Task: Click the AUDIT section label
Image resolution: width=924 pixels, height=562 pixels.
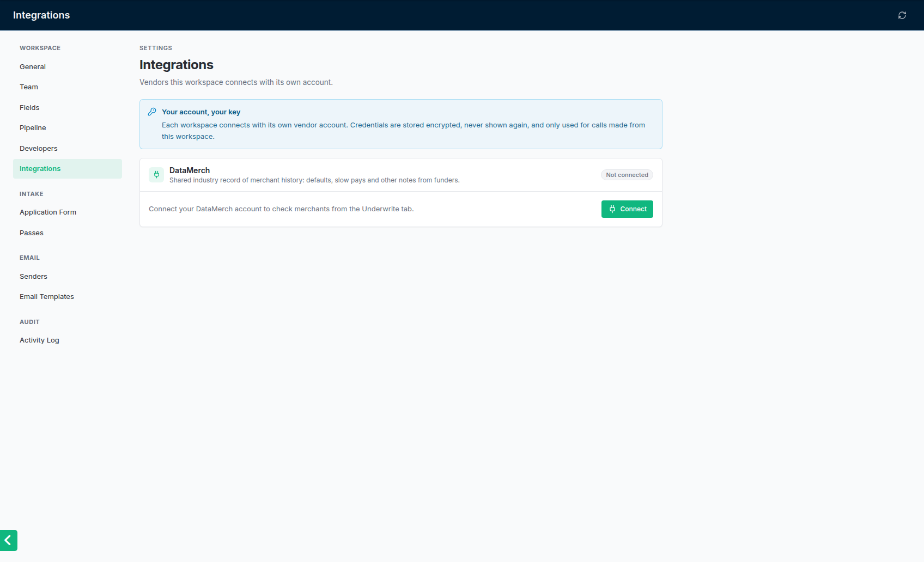Action: [30, 322]
